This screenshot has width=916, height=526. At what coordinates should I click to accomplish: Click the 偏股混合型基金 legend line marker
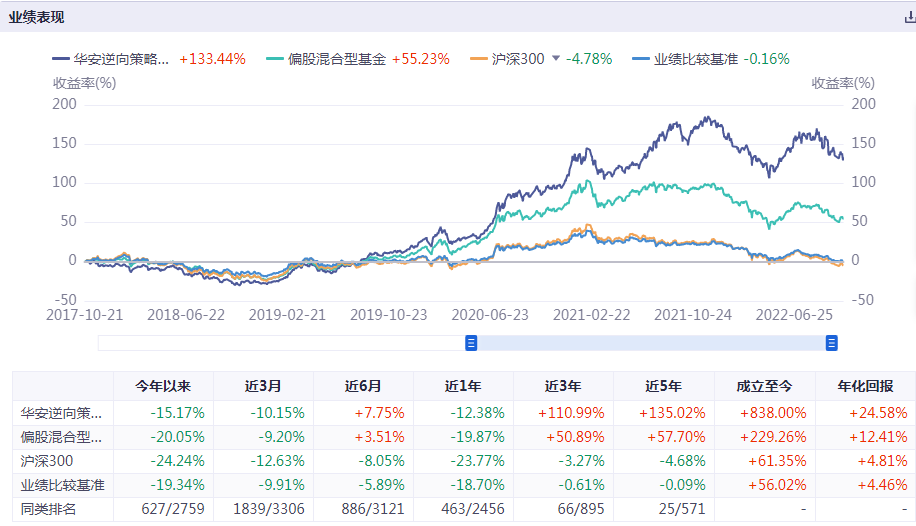coord(275,59)
